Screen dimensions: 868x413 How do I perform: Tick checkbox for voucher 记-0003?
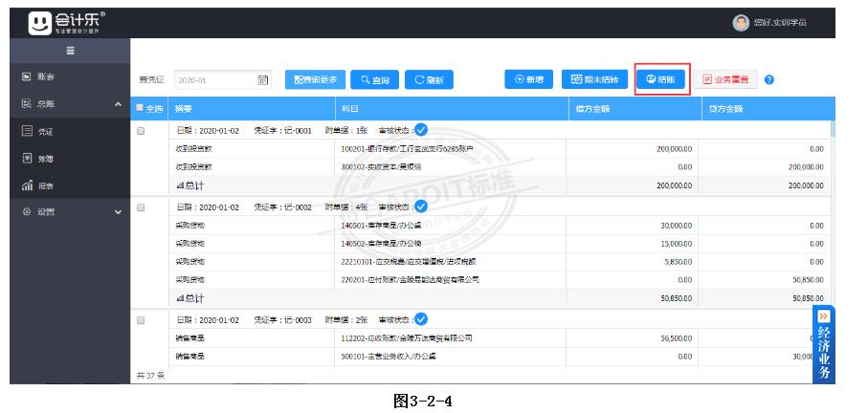141,320
